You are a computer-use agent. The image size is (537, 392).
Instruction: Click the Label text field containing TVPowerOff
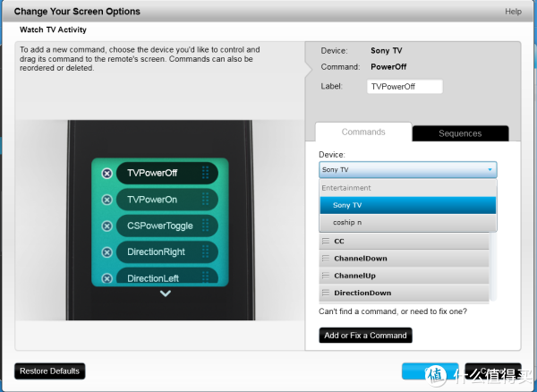pos(405,87)
